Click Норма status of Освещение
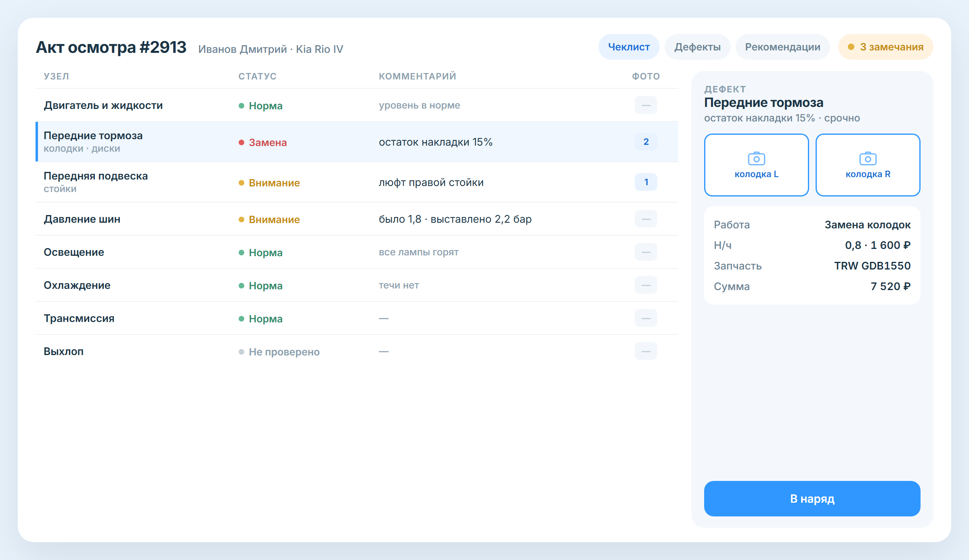 pos(260,253)
